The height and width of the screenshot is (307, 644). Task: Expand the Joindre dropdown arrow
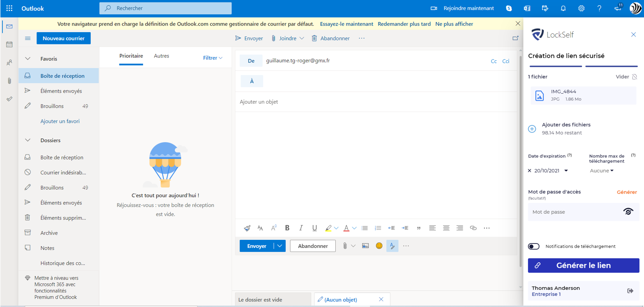tap(302, 38)
